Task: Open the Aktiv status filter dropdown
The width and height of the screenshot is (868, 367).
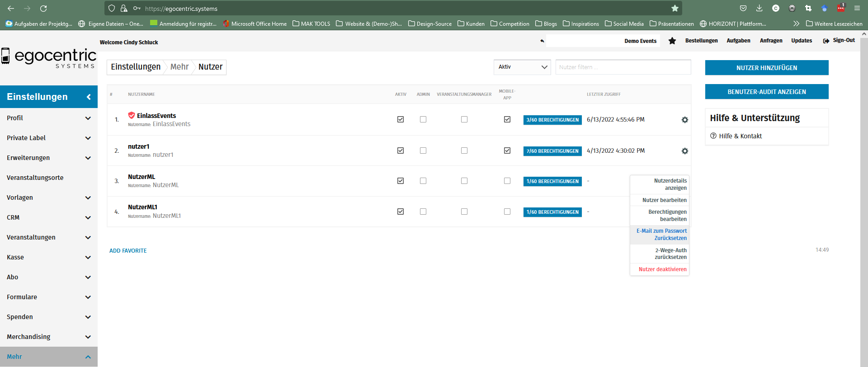Action: [522, 67]
